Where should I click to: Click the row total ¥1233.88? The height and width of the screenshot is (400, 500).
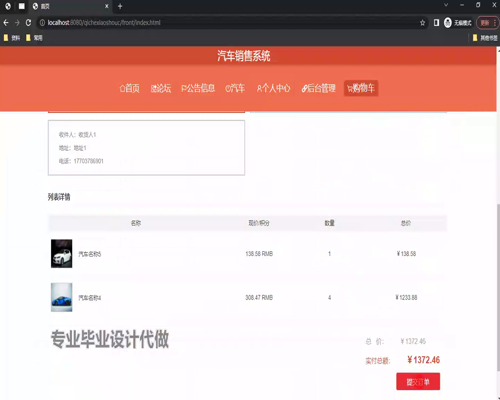tap(406, 297)
